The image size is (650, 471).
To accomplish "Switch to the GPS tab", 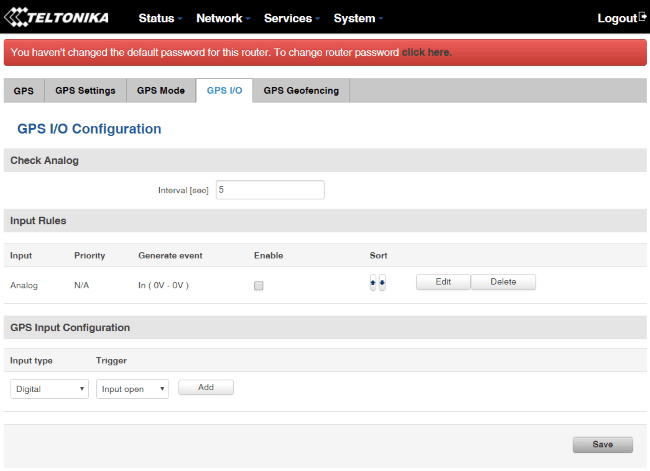I will [23, 91].
